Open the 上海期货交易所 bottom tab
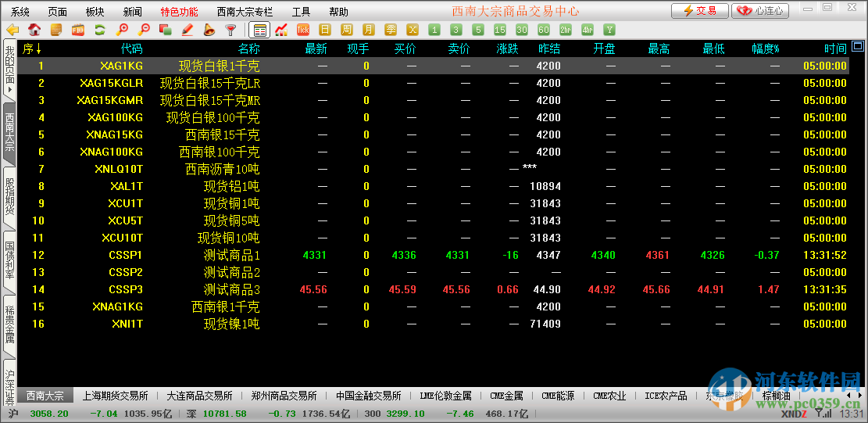 pos(115,396)
